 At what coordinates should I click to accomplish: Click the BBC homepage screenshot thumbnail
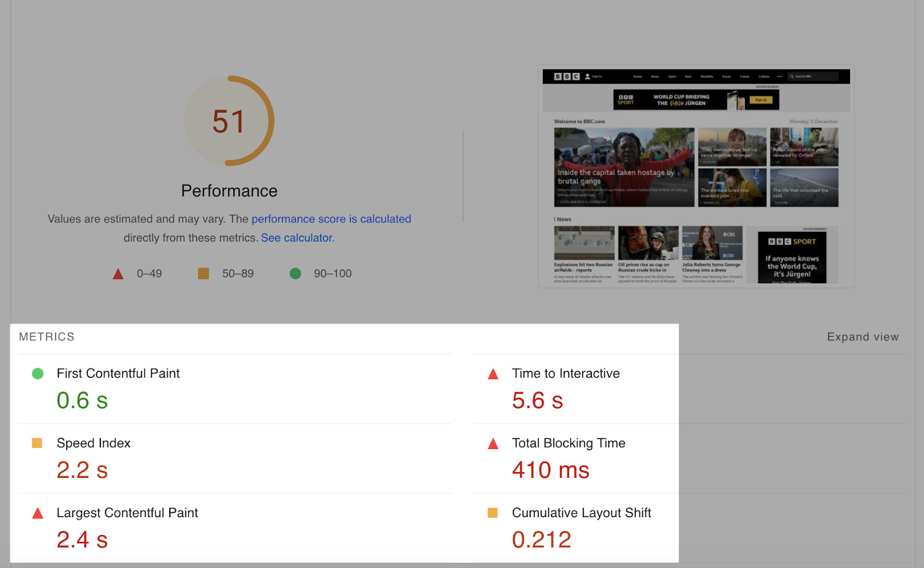point(695,176)
